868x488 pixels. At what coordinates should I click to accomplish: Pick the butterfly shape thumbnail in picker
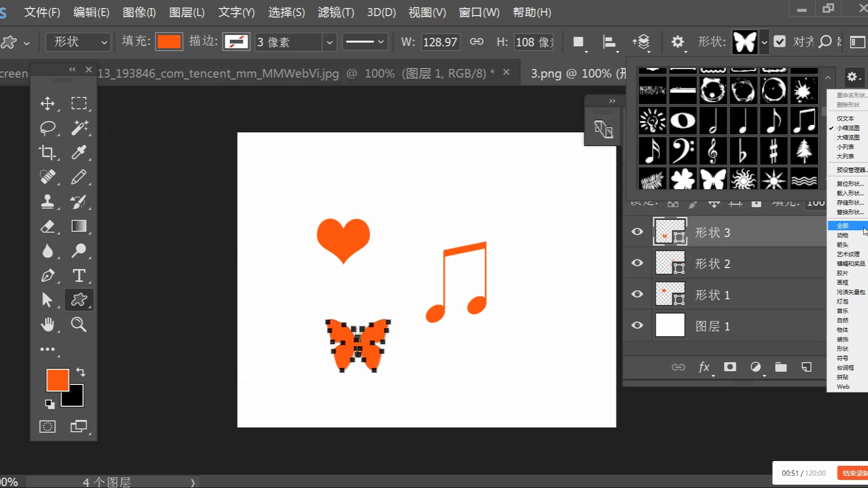click(713, 179)
